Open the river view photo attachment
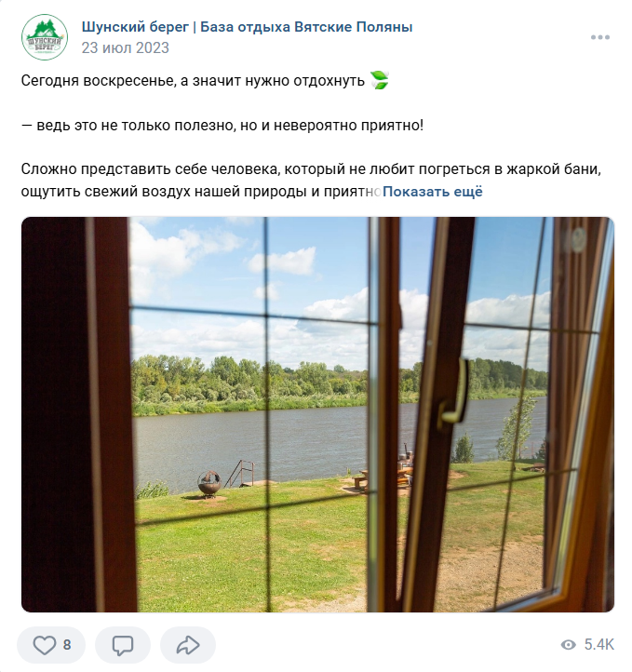Image resolution: width=632 pixels, height=672 pixels. point(317,414)
